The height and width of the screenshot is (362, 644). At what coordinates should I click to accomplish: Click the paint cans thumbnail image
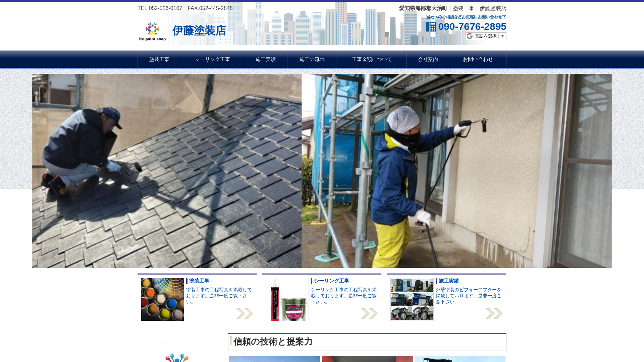162,299
